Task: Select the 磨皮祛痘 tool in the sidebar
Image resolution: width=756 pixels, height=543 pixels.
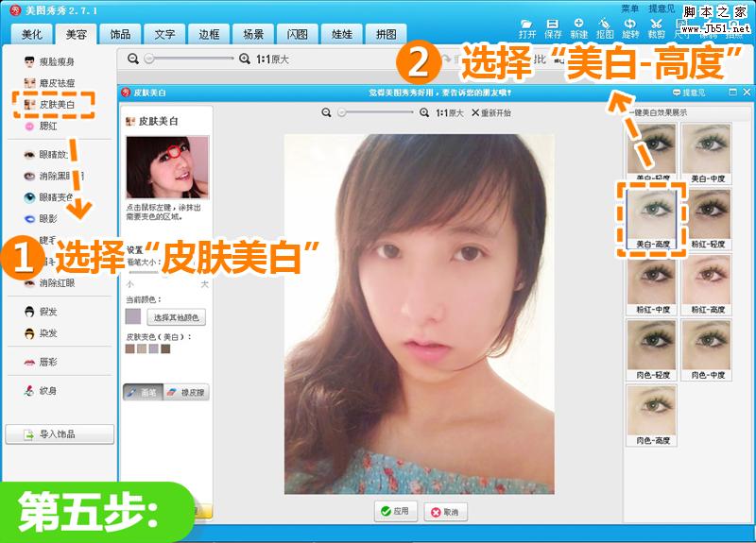Action: [50, 83]
